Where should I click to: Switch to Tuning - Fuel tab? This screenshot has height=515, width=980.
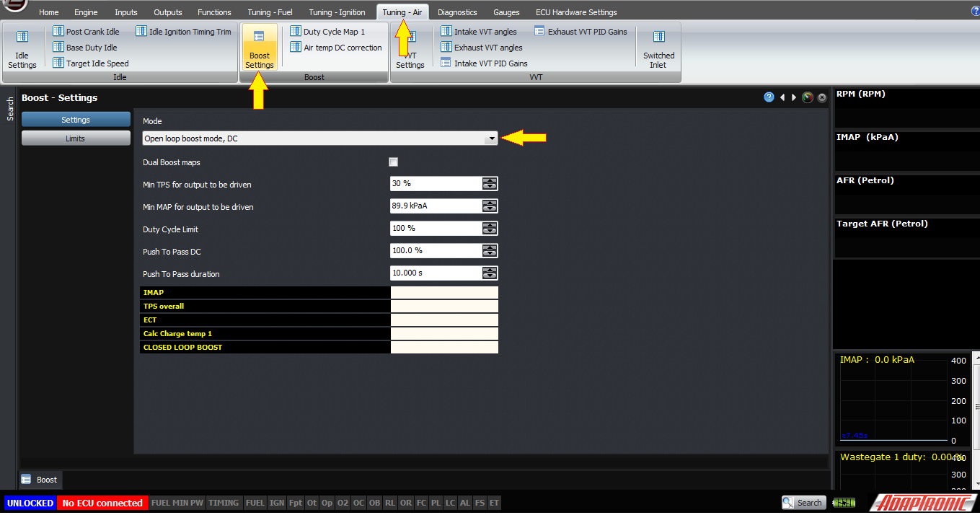pos(270,12)
